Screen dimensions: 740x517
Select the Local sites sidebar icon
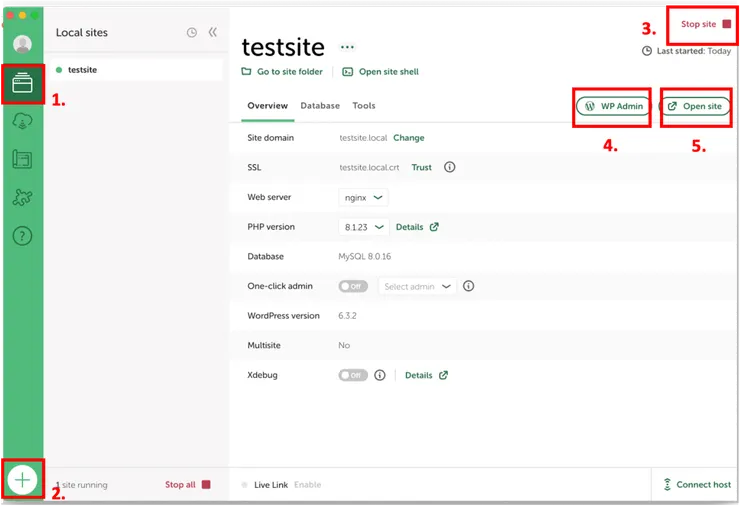point(22,84)
